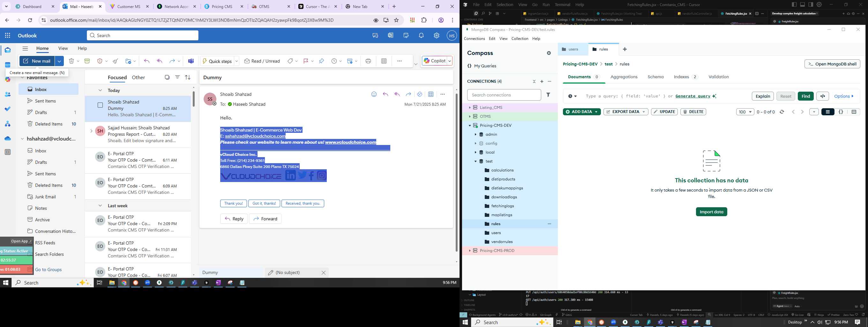The image size is (868, 327).
Task: Add emoji reaction to Shoaib's message
Action: pyautogui.click(x=374, y=95)
